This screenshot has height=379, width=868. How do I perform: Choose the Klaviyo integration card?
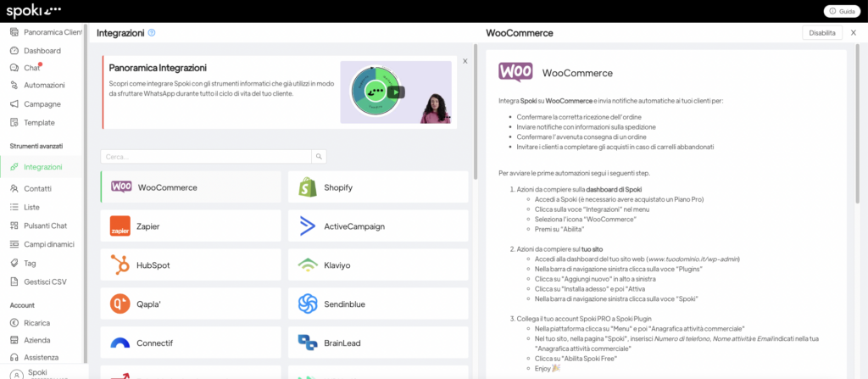(x=378, y=265)
